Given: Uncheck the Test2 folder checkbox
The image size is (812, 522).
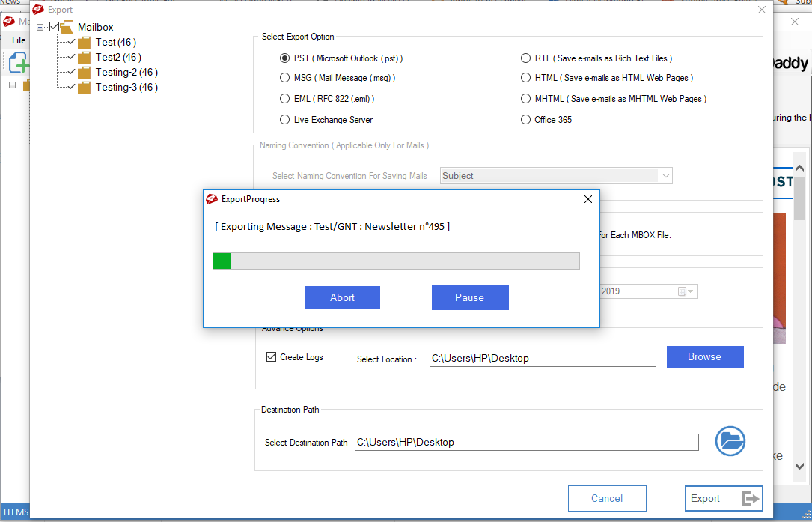Looking at the screenshot, I should click(71, 56).
